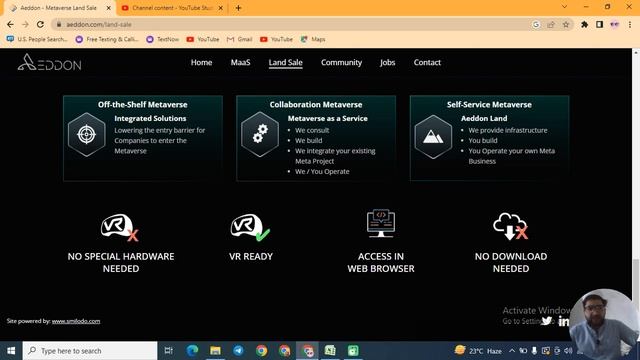This screenshot has width=640, height=360.
Task: Click the volume speaker tray icon
Action: (568, 351)
